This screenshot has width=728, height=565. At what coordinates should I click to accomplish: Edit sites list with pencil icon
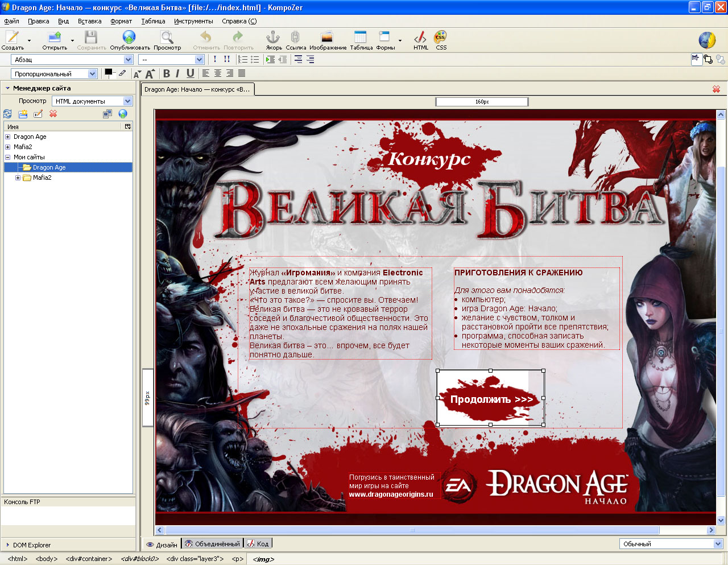[38, 114]
